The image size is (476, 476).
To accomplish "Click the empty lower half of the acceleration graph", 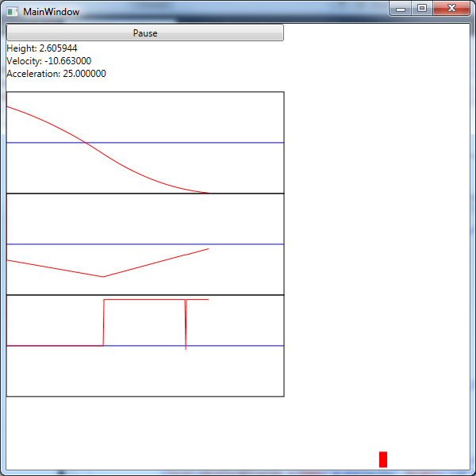I will pyautogui.click(x=143, y=371).
